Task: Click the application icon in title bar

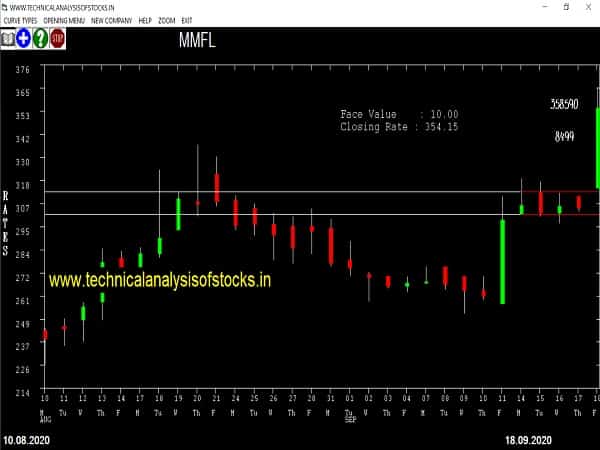Action: (x=6, y=6)
